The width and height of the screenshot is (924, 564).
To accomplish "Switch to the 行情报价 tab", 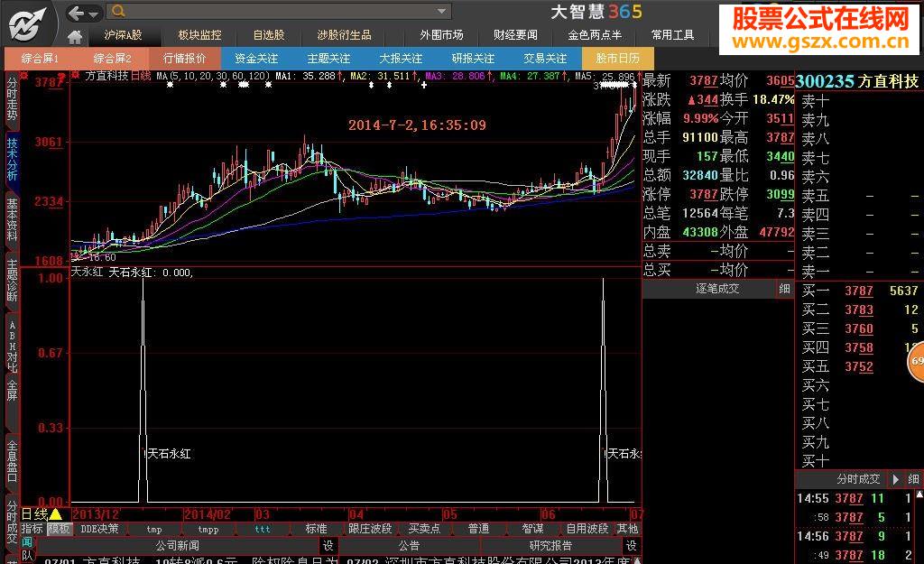I will click(x=186, y=57).
